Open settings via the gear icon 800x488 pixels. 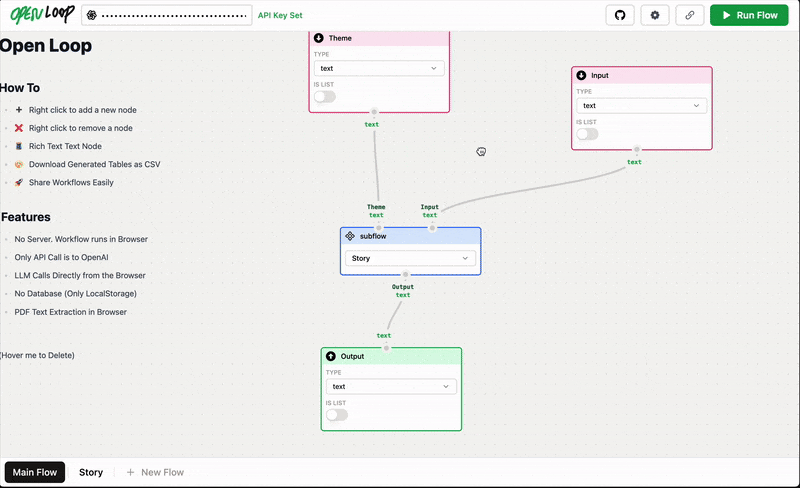tap(655, 15)
